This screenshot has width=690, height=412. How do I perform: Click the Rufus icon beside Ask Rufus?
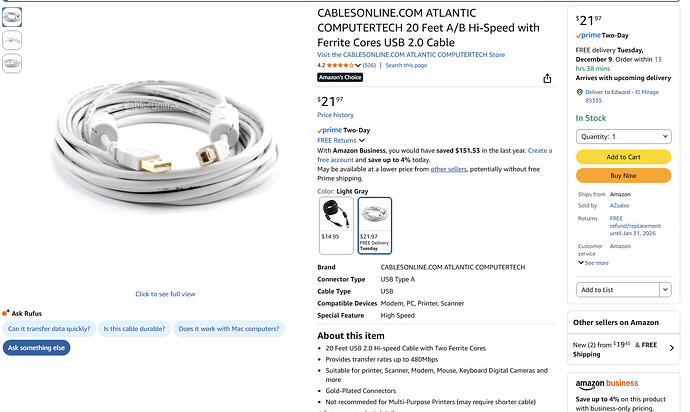[x=6, y=312]
